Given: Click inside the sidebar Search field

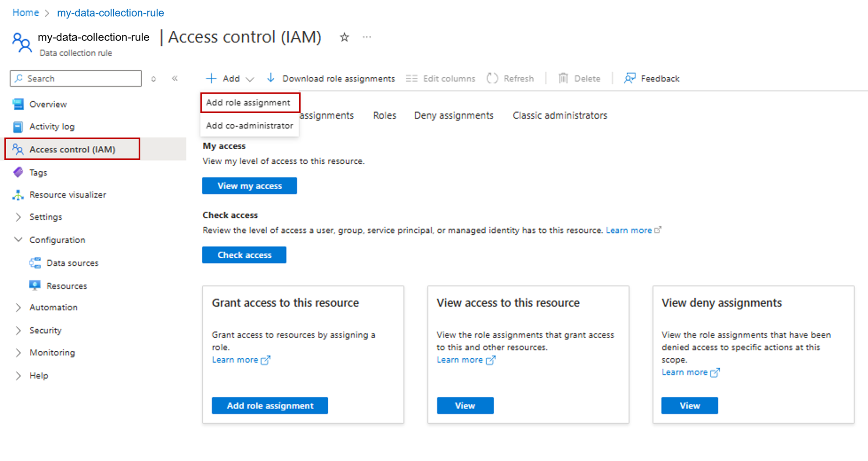Looking at the screenshot, I should (x=75, y=78).
